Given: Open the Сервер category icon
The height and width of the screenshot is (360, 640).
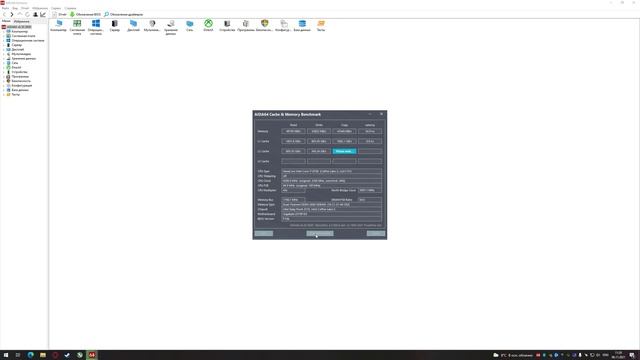Looking at the screenshot, I should [115, 25].
